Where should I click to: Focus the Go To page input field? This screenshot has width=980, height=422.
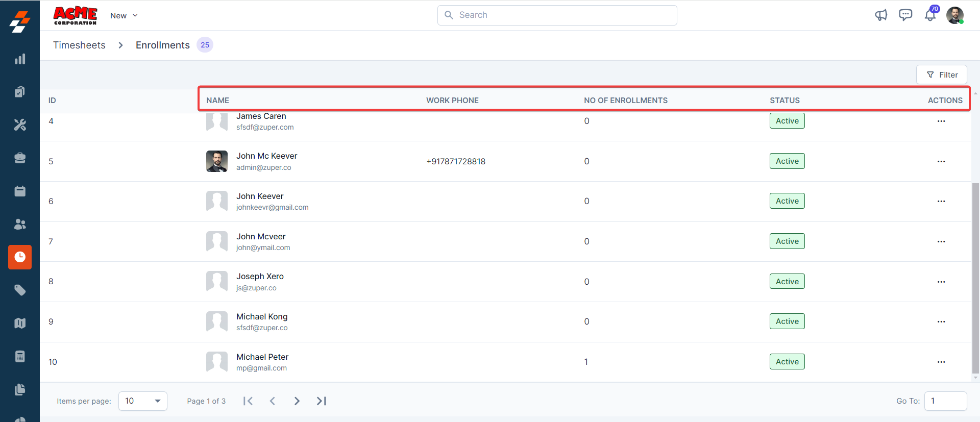[945, 401]
